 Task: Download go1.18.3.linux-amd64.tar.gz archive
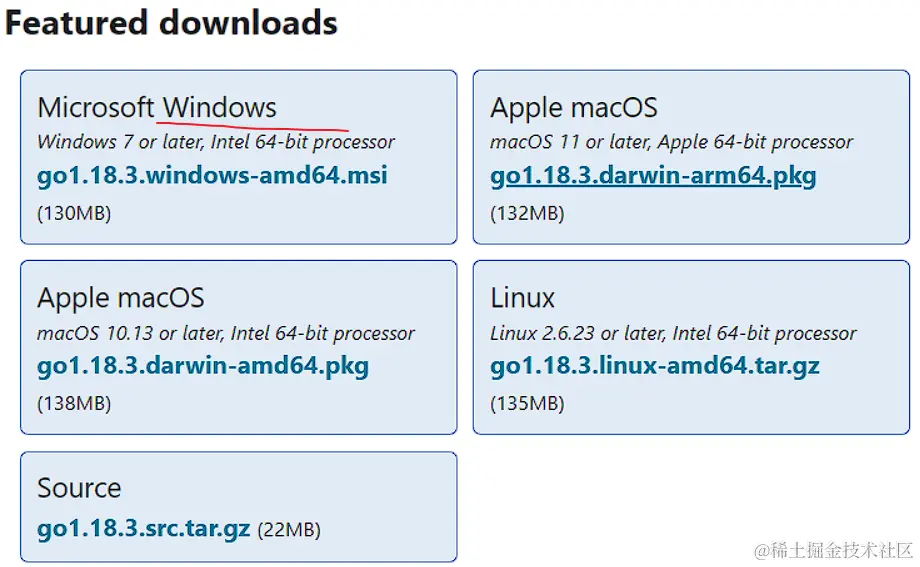[x=655, y=366]
